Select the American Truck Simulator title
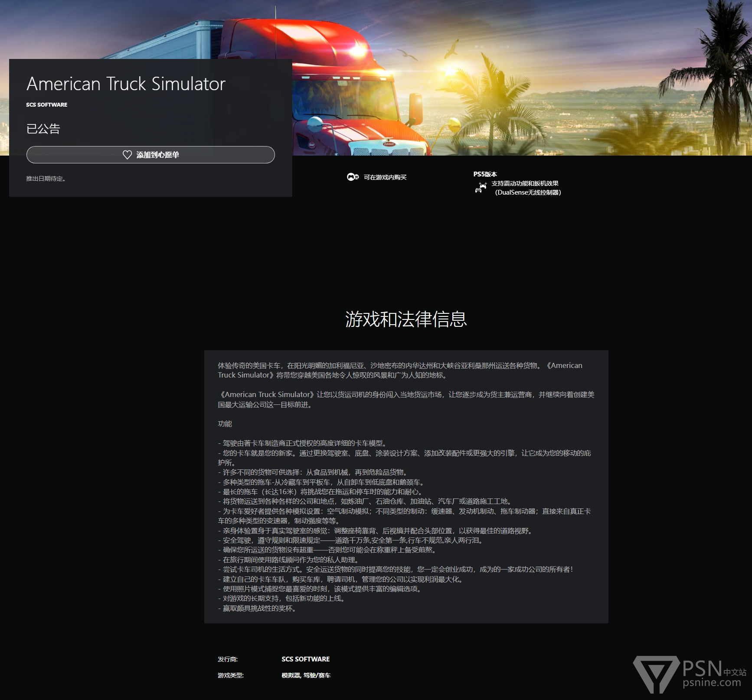 [126, 84]
